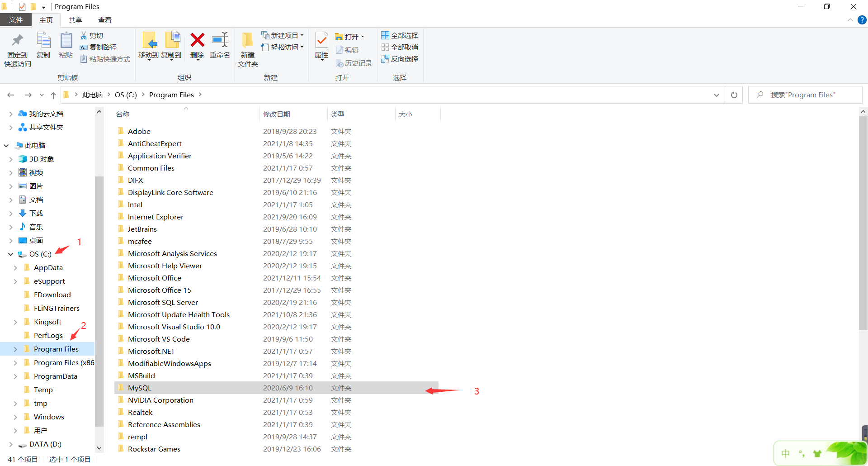This screenshot has height=466, width=868.
Task: Click the Move to (移动到) icon
Action: coord(149,40)
